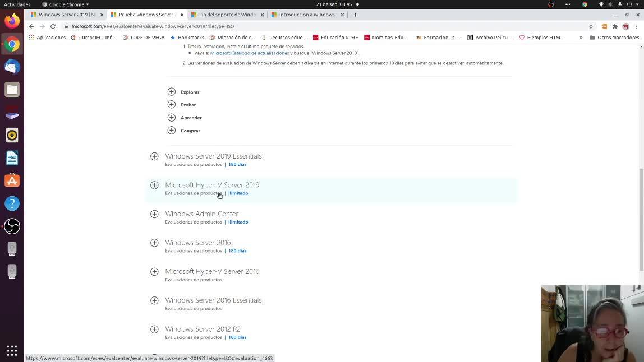The image size is (644, 362).
Task: Go back to the previous page
Action: pyautogui.click(x=31, y=26)
